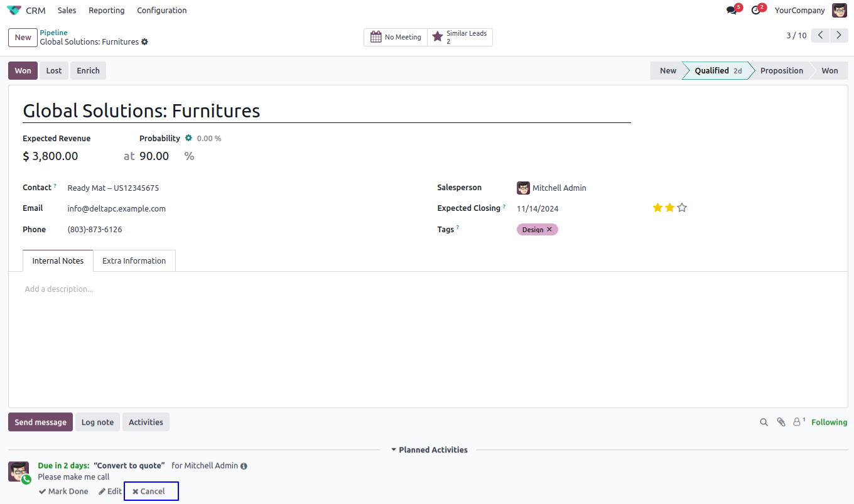Click the Send message button
This screenshot has height=504, width=854.
[40, 422]
